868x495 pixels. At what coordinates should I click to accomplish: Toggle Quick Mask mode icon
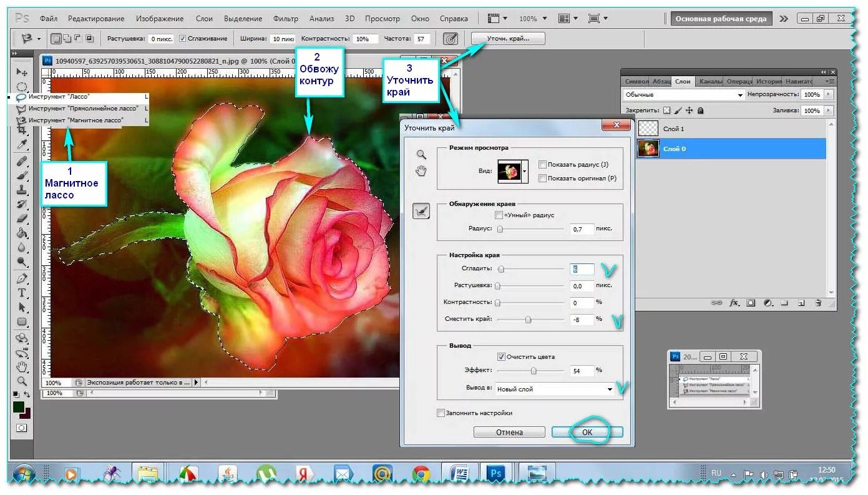(22, 428)
